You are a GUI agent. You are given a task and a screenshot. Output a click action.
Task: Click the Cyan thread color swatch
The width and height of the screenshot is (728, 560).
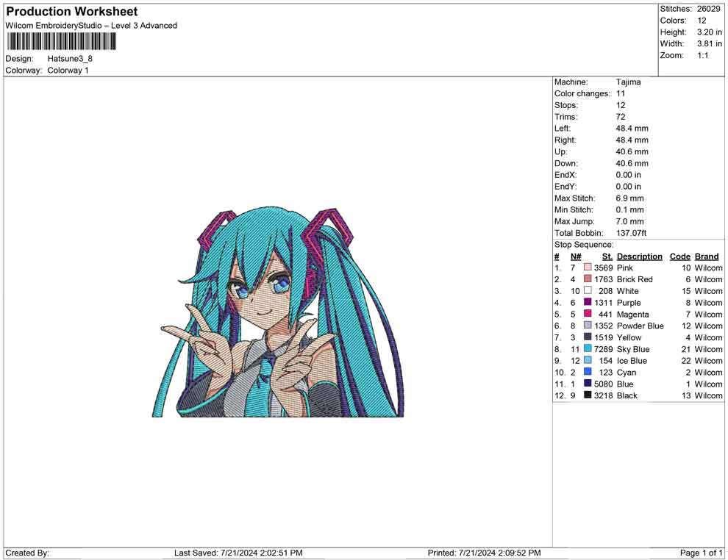588,372
